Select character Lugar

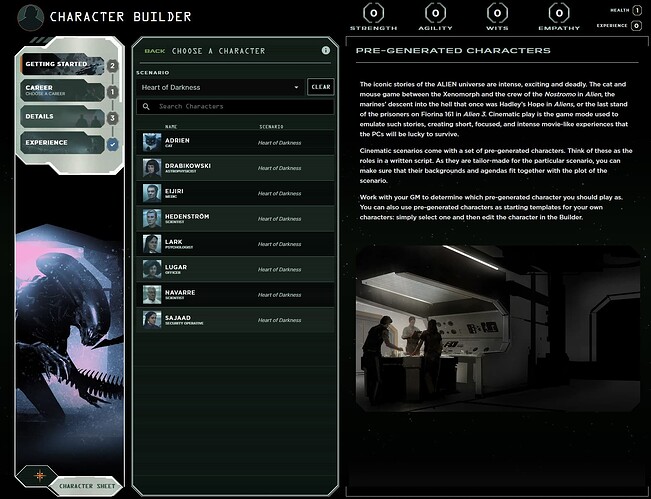235,269
